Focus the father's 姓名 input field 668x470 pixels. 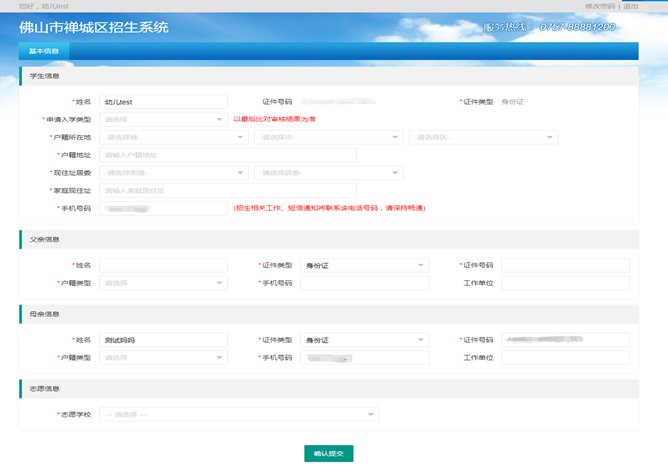(x=163, y=265)
